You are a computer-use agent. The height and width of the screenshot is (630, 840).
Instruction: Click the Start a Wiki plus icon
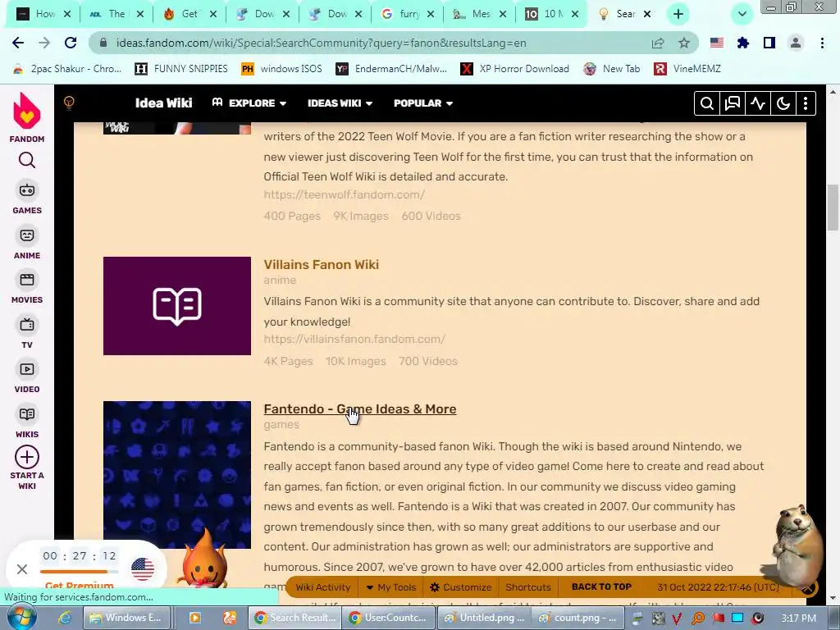pos(27,457)
